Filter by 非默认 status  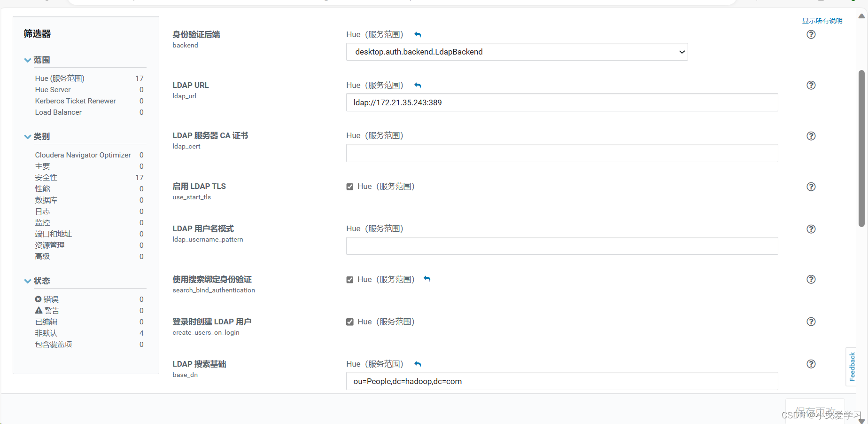46,333
